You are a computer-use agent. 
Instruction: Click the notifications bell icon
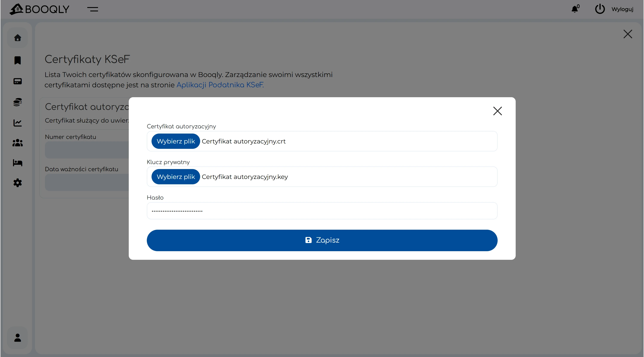click(x=575, y=9)
